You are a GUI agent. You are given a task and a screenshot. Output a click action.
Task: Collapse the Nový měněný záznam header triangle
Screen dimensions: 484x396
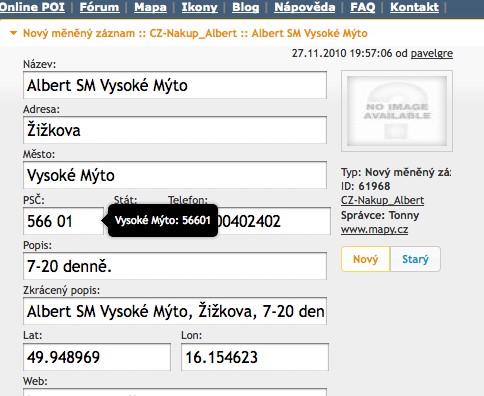(x=13, y=33)
